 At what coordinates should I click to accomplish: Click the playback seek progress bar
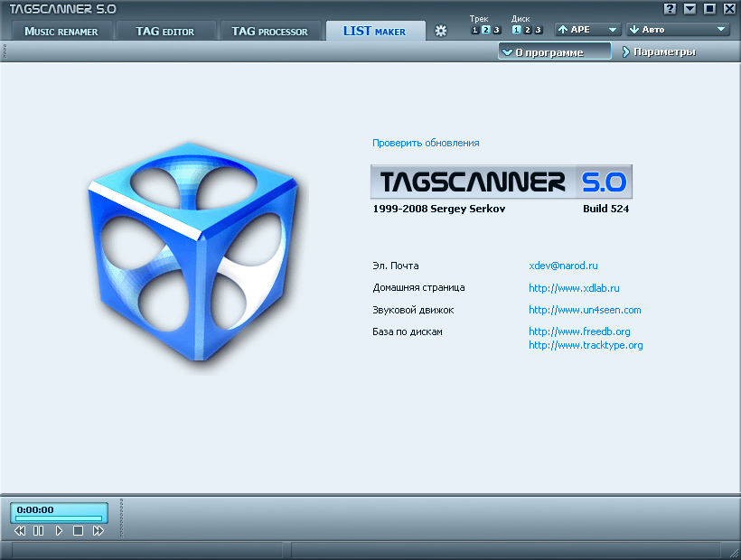coord(59,518)
